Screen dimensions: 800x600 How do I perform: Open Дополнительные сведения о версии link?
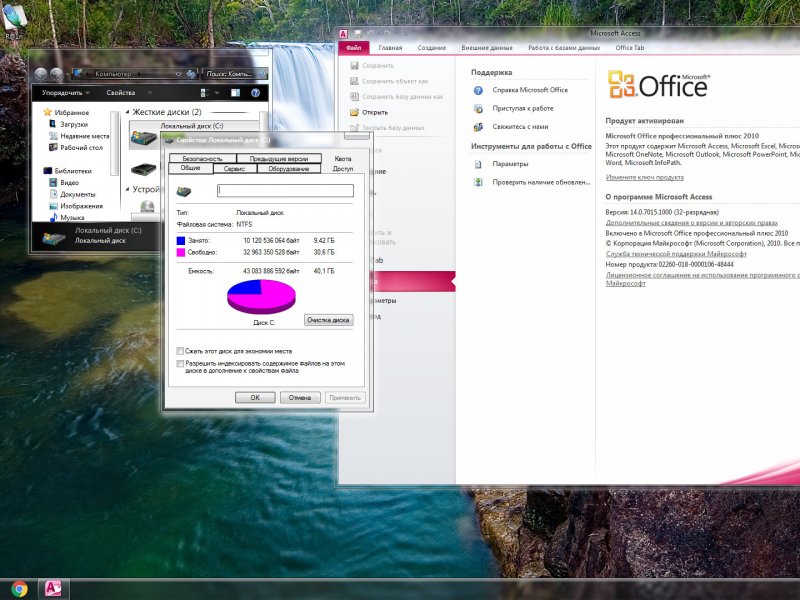click(691, 222)
